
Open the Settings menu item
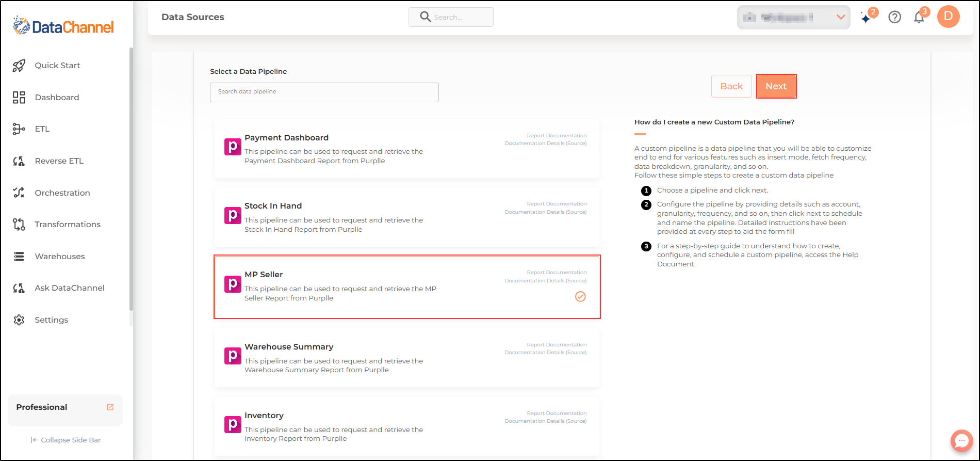pos(52,320)
